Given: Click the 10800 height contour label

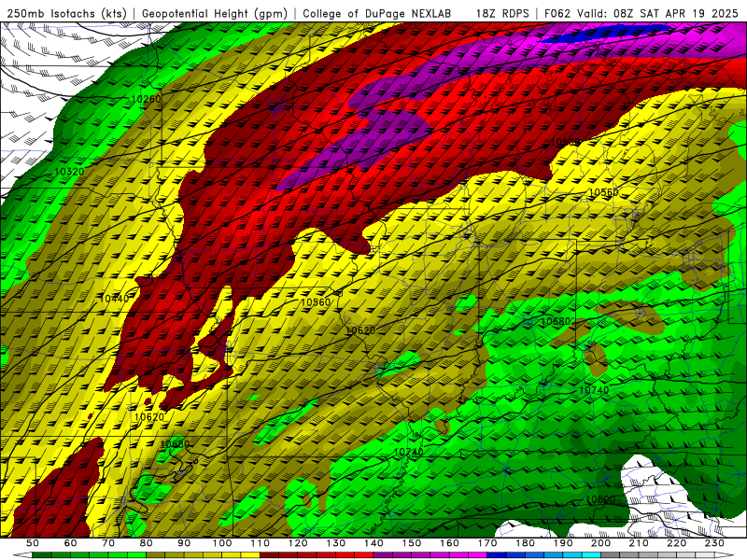Looking at the screenshot, I should click(600, 499).
